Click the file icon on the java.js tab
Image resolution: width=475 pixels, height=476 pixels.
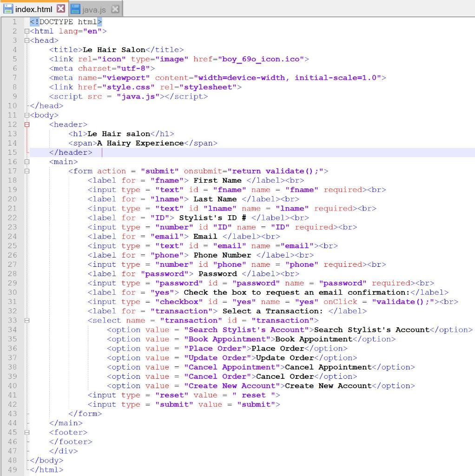click(x=74, y=7)
